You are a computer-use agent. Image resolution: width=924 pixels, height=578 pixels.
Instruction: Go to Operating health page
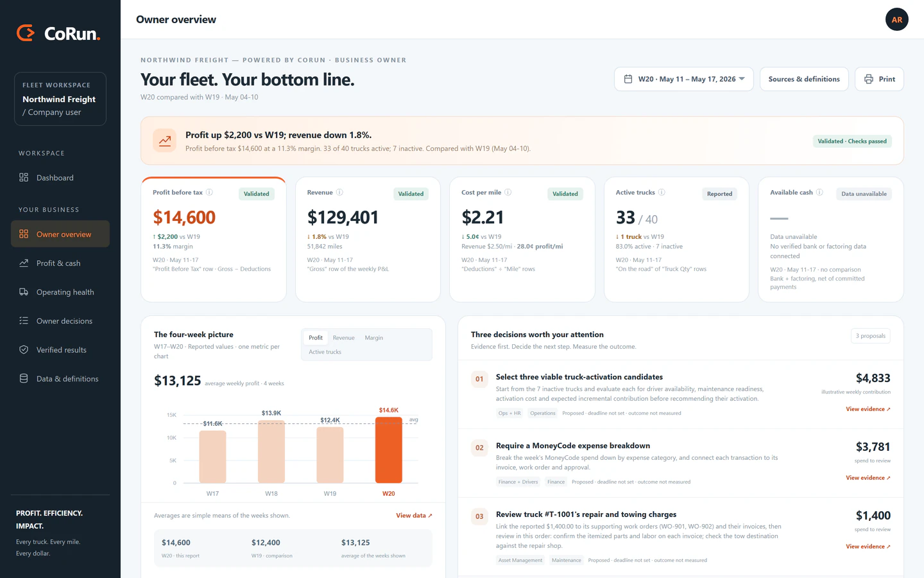click(x=60, y=292)
